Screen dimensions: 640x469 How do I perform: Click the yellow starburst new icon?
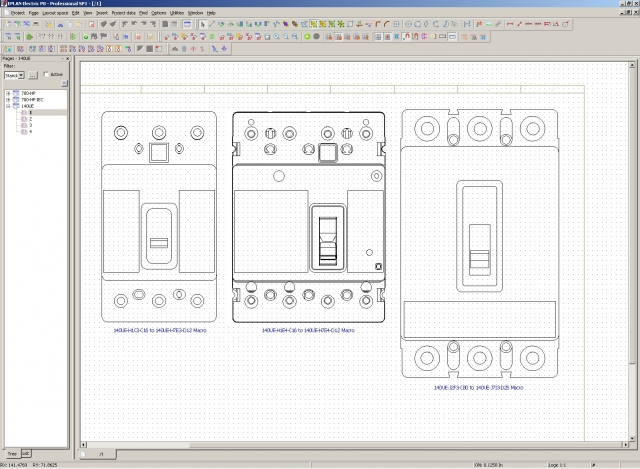pos(49,24)
